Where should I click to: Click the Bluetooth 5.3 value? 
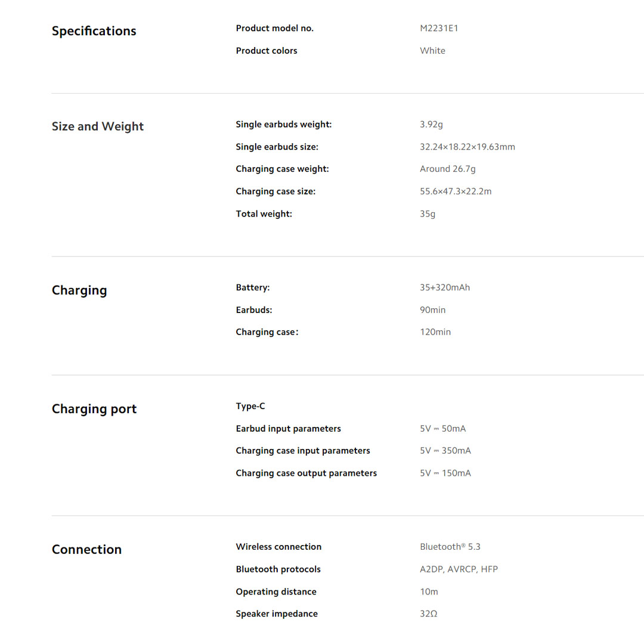tap(450, 547)
